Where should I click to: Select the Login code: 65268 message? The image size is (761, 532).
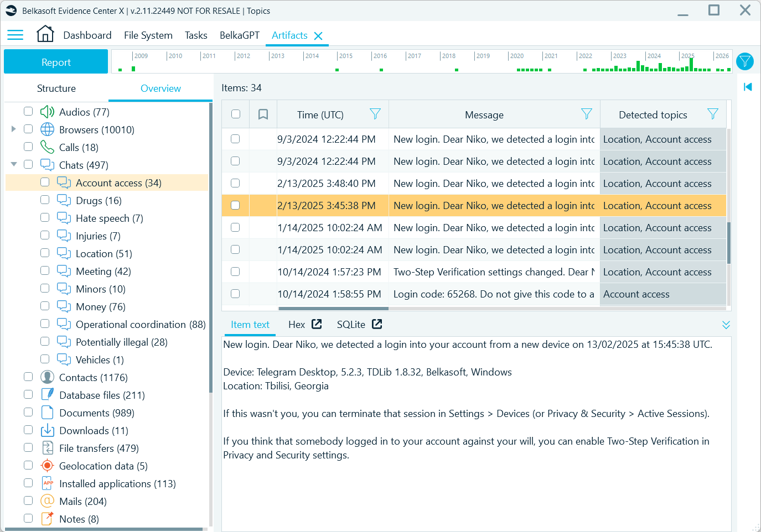point(494,294)
